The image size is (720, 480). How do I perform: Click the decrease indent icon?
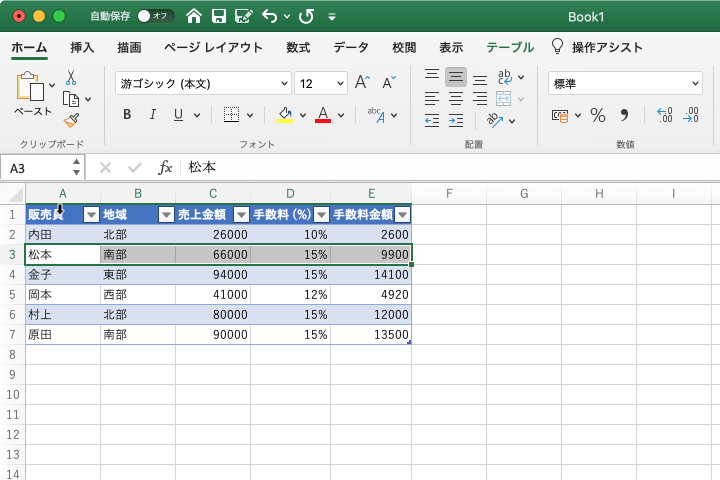pos(432,121)
